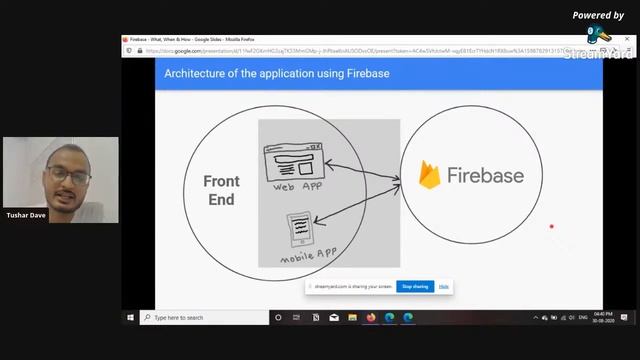Check the battery status tray icon
Image resolution: width=640 pixels, height=360 pixels.
coord(554,318)
